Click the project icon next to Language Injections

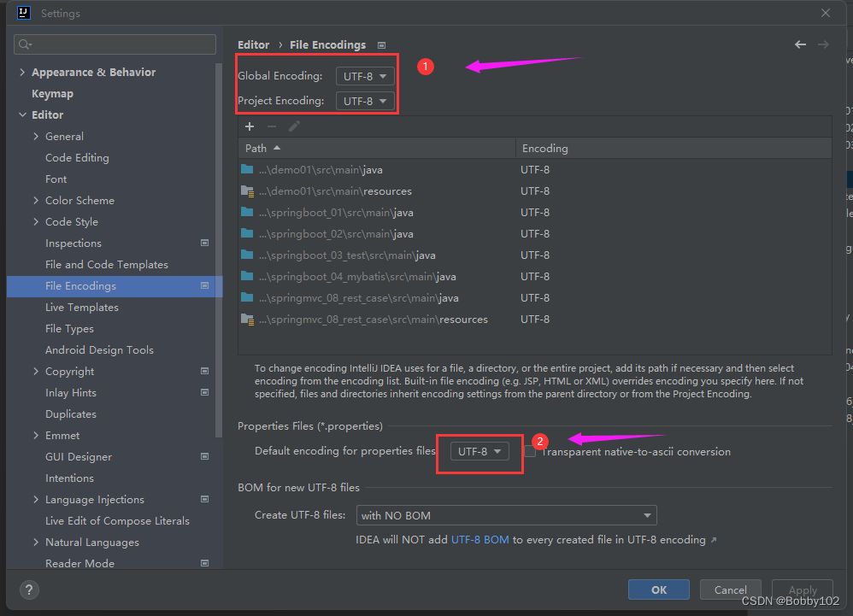click(204, 499)
